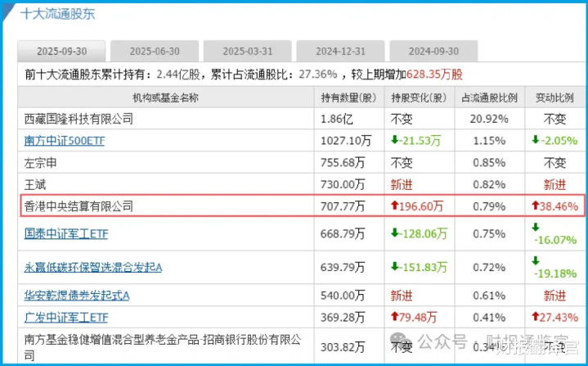Open the 华安乾煜债券发起式A link

(77, 296)
